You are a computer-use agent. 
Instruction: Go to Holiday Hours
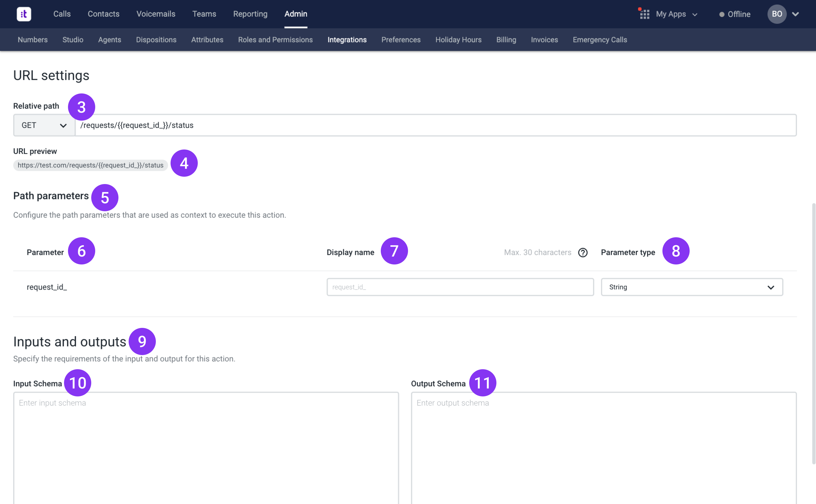tap(458, 40)
